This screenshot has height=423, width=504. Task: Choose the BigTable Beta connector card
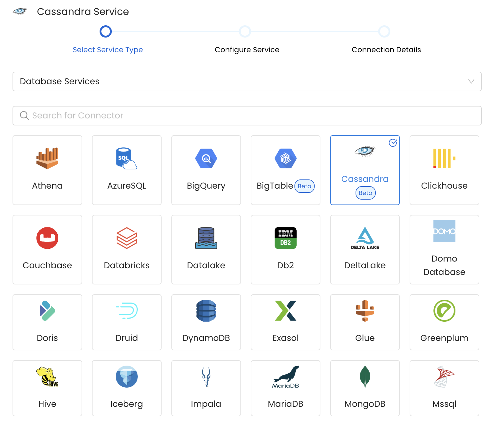(x=285, y=170)
